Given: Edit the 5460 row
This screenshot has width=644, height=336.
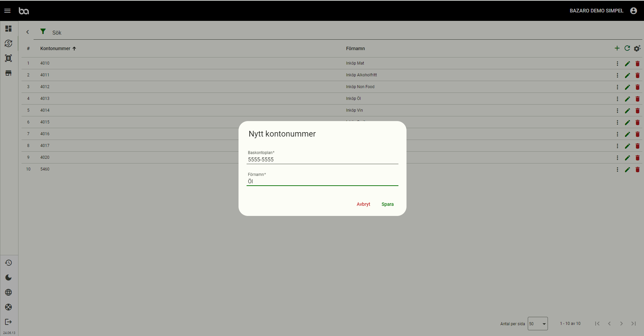Looking at the screenshot, I should [x=628, y=170].
